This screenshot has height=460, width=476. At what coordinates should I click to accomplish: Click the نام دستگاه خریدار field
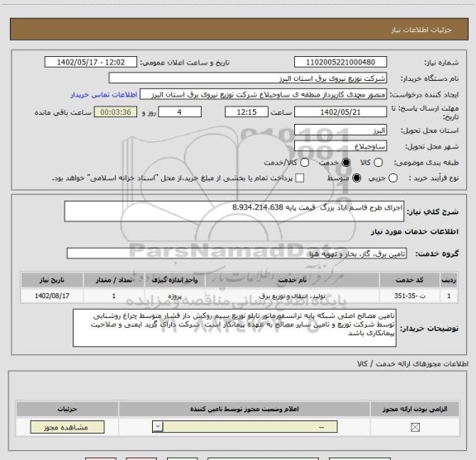(248, 78)
